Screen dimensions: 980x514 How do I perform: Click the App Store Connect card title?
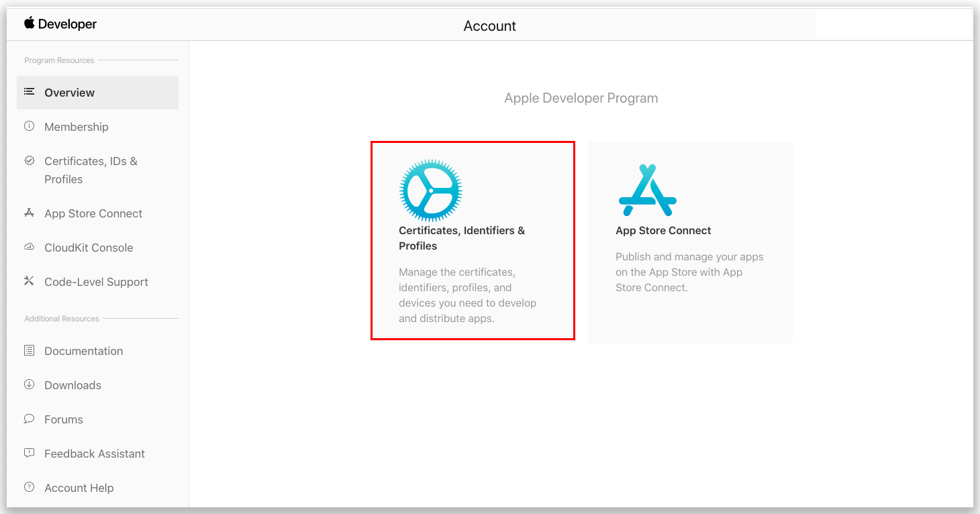coord(663,230)
